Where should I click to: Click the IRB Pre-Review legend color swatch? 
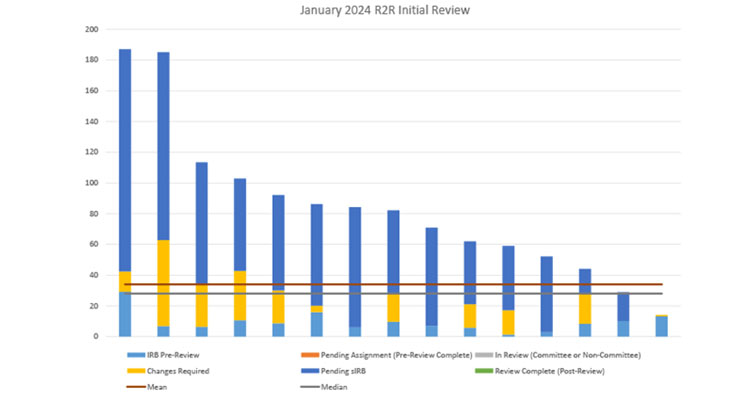(132, 356)
